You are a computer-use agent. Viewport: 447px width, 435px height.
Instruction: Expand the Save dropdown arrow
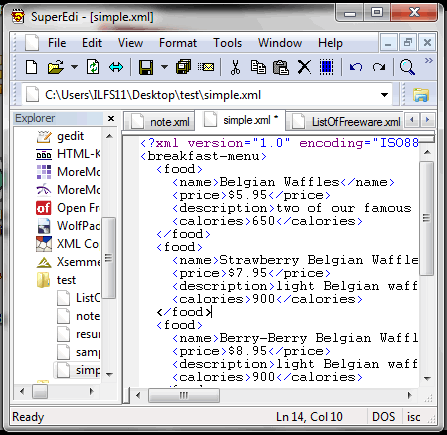(x=164, y=67)
